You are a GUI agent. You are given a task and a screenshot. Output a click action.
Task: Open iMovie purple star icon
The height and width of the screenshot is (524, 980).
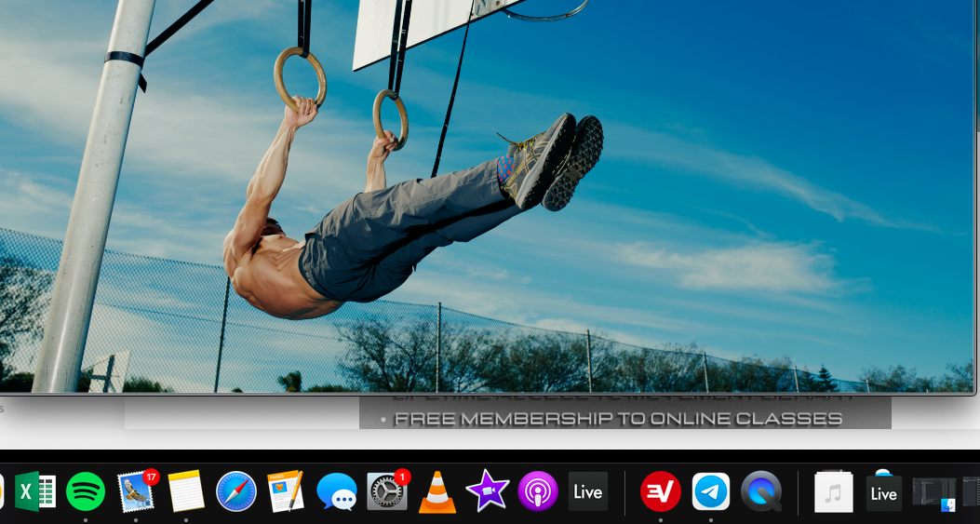pos(488,490)
